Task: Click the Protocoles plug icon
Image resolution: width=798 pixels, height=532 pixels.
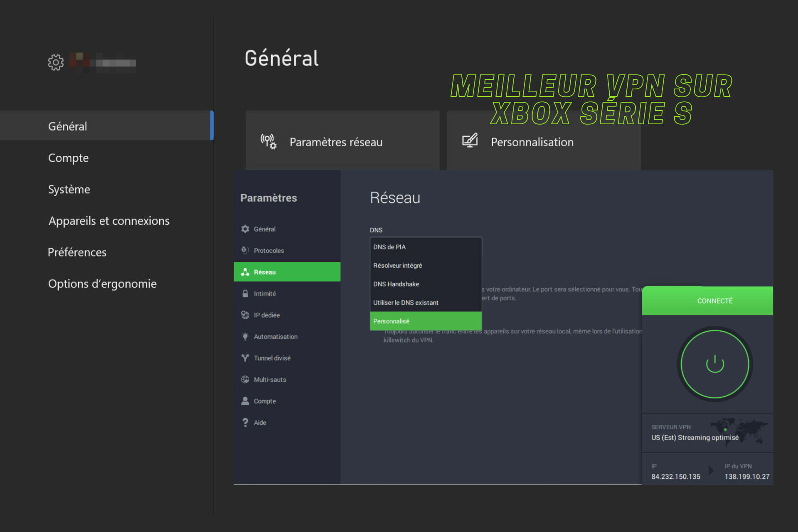Action: [x=245, y=250]
